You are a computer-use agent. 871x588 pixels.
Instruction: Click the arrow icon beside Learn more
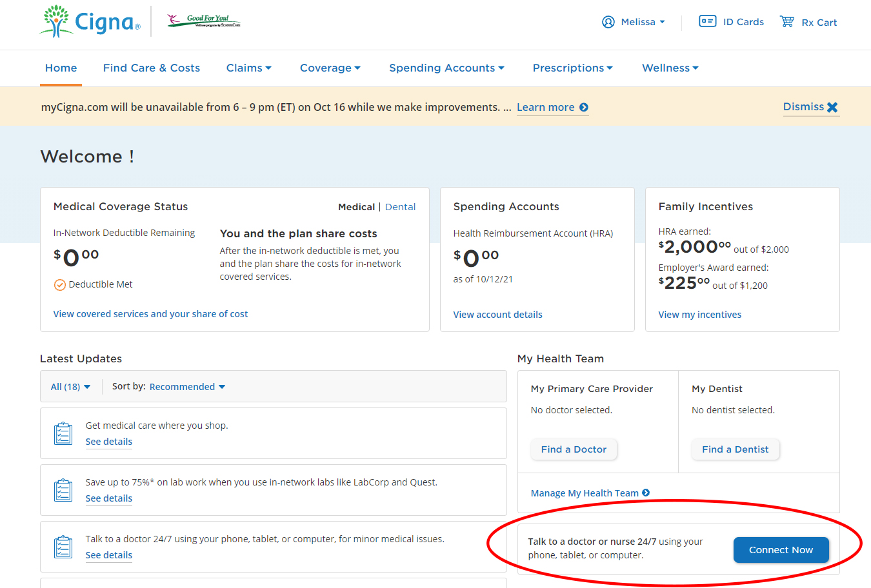click(584, 108)
